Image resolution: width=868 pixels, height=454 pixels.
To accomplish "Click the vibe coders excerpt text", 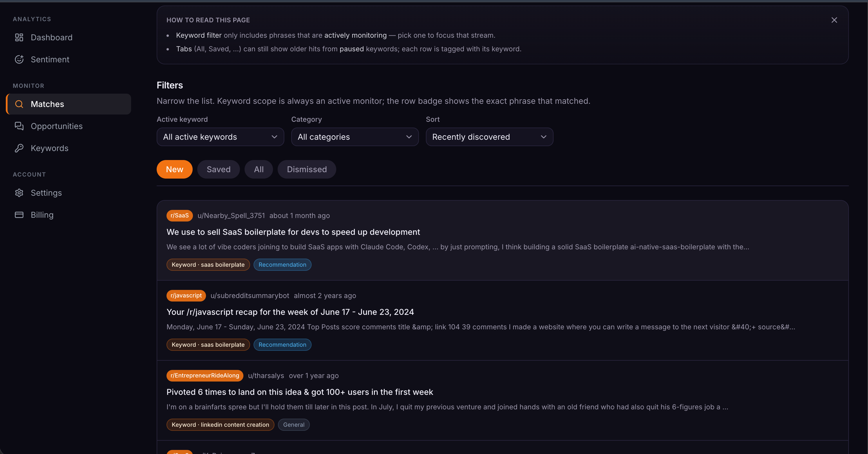I will (x=457, y=247).
